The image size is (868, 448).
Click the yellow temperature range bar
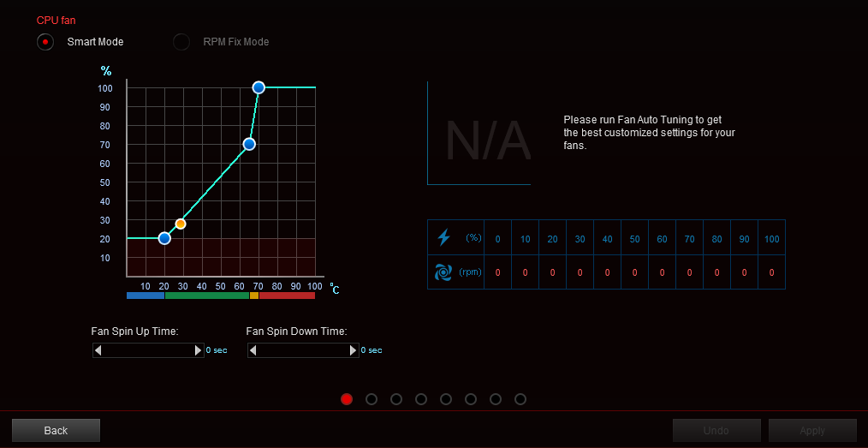click(x=254, y=296)
